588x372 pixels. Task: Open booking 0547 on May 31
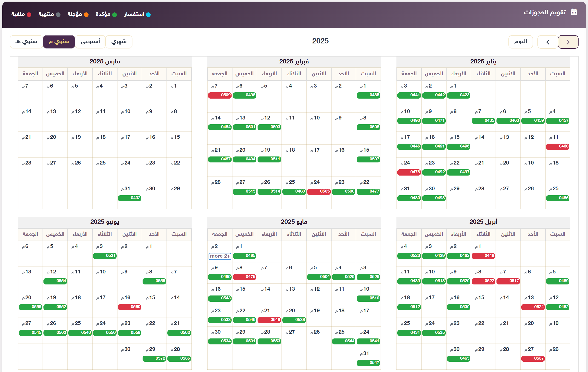(368, 363)
